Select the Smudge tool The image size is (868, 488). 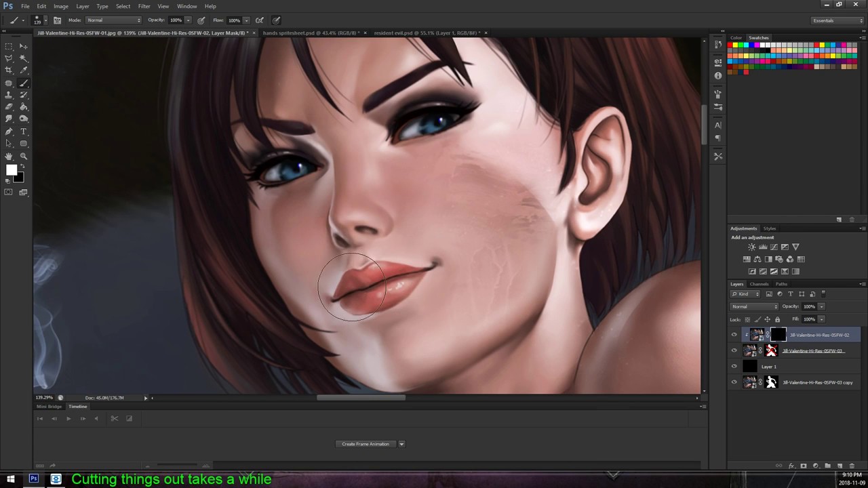pyautogui.click(x=9, y=119)
